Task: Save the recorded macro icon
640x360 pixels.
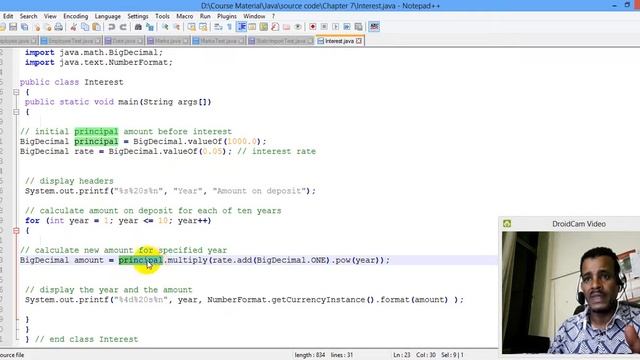Action: [x=358, y=27]
